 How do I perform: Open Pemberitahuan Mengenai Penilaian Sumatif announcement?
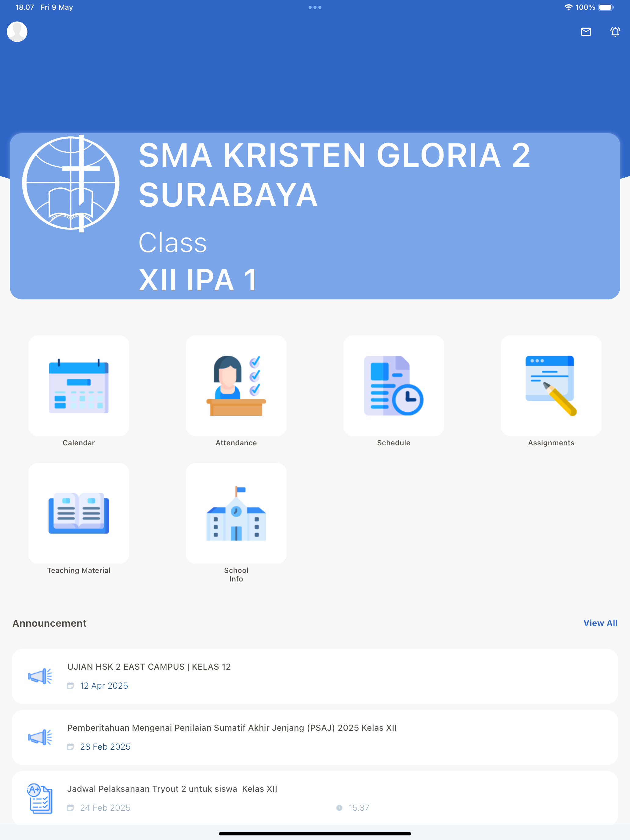point(315,737)
